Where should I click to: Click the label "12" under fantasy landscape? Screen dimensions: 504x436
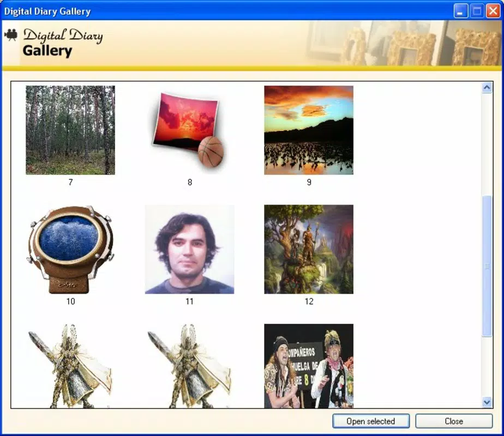point(309,301)
